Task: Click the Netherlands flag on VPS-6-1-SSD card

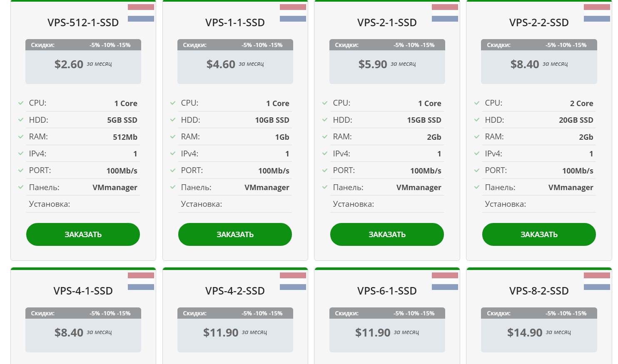Action: (x=445, y=281)
